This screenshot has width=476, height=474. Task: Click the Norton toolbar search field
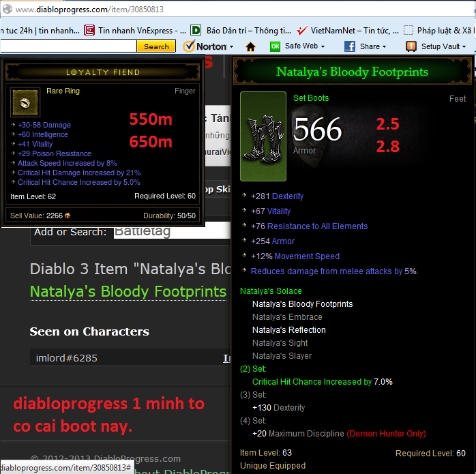pyautogui.click(x=68, y=46)
